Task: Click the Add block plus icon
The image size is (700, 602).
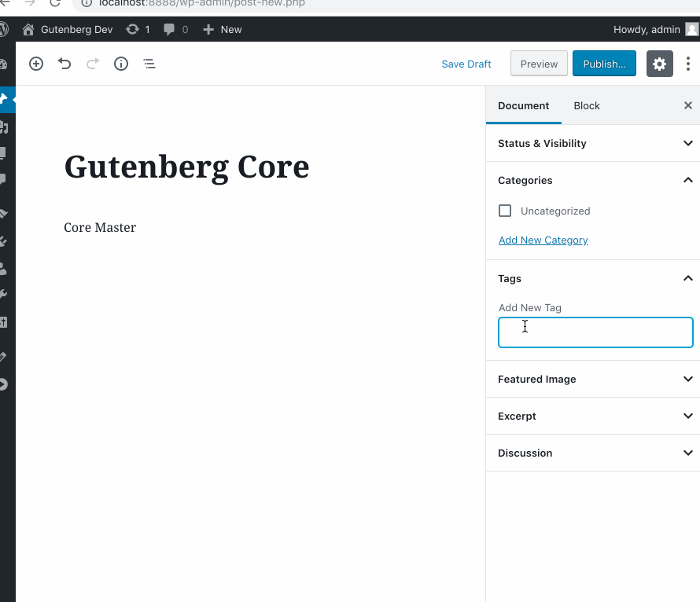Action: 36,64
